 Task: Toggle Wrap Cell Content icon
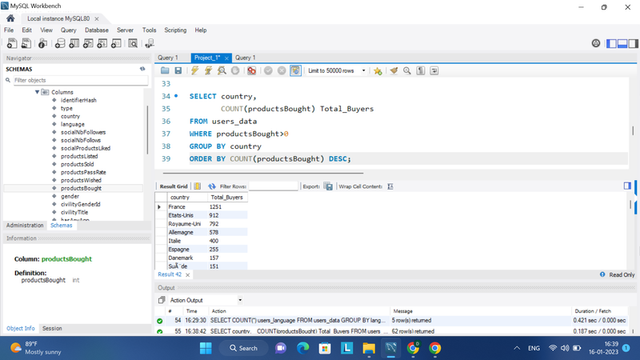coord(390,186)
